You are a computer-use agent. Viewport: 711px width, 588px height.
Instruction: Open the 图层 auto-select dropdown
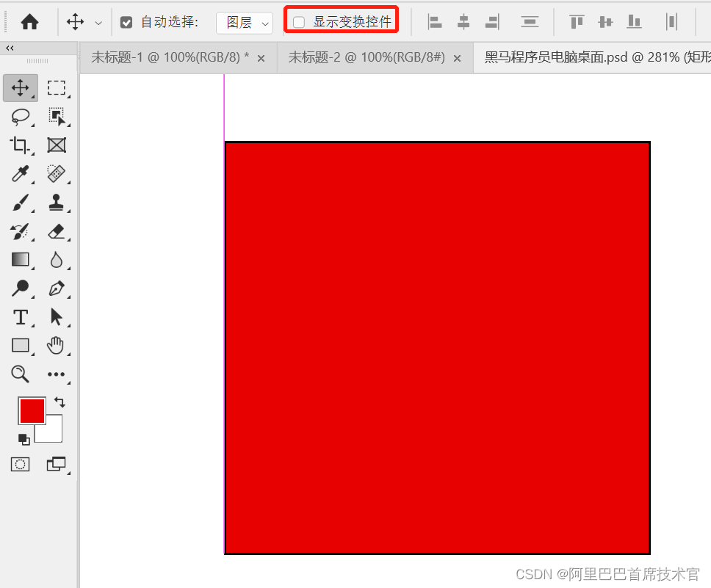(245, 23)
